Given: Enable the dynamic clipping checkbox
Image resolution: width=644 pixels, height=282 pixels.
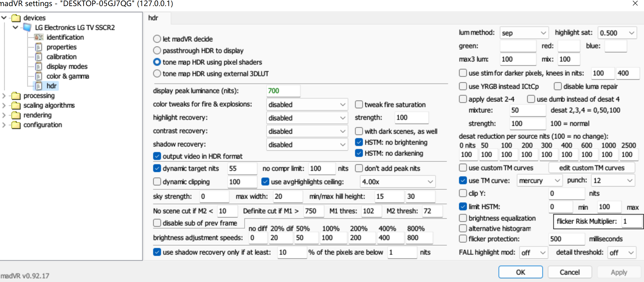Looking at the screenshot, I should [x=157, y=182].
